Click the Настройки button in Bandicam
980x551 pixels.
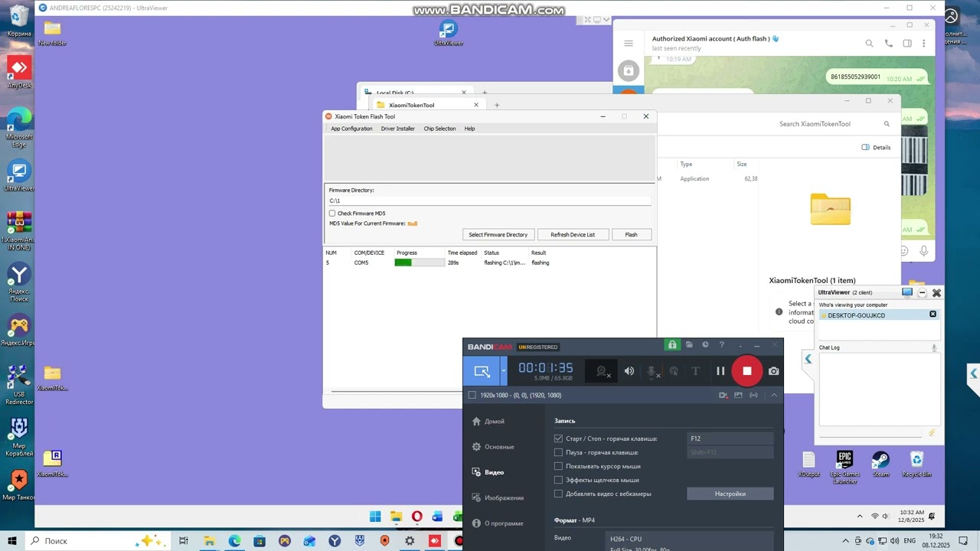730,494
